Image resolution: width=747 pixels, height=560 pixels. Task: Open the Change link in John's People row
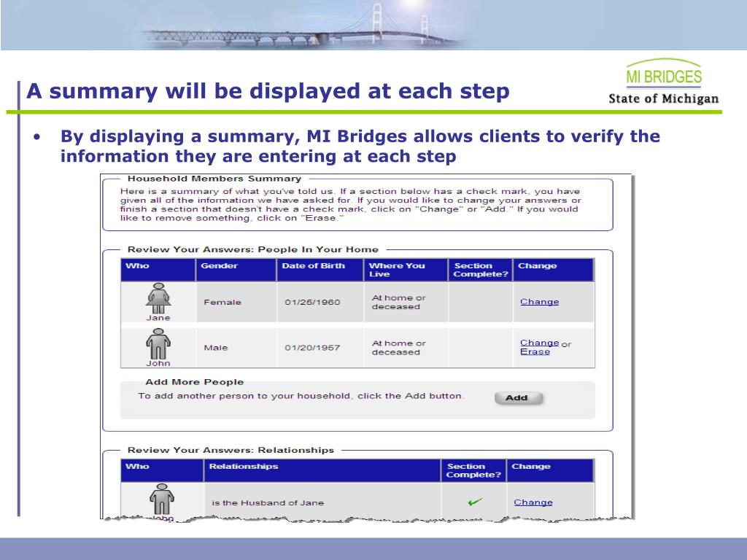click(x=539, y=343)
